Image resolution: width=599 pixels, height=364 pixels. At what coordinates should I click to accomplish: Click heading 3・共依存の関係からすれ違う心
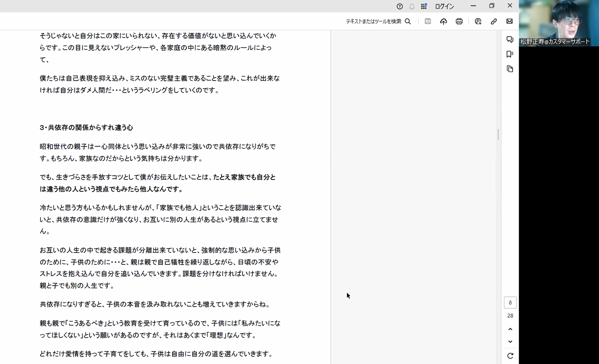point(86,127)
